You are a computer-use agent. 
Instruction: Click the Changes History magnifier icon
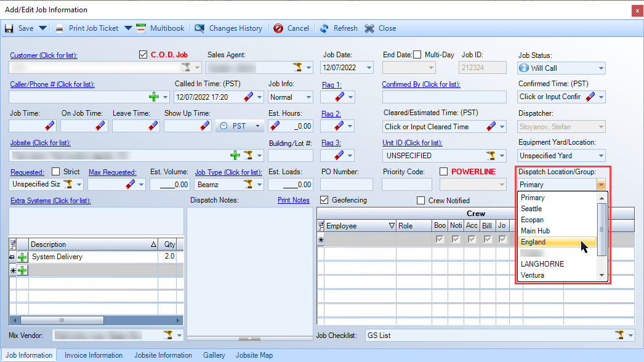click(199, 28)
